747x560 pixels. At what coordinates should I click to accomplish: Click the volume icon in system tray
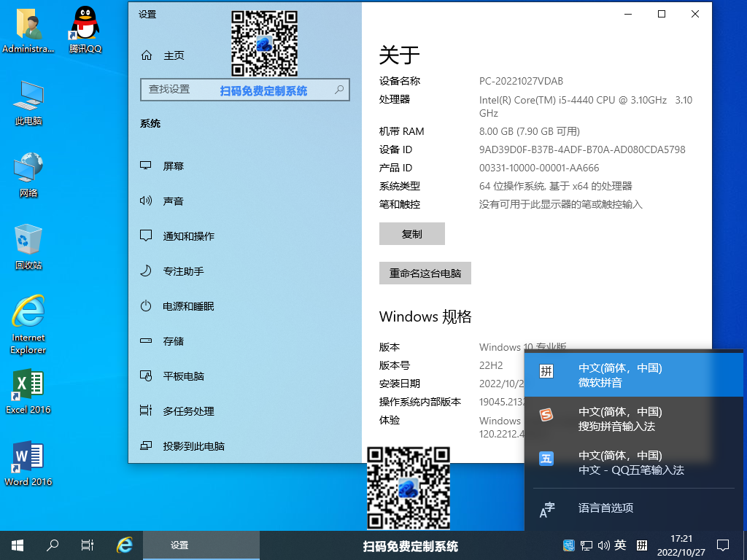603,545
